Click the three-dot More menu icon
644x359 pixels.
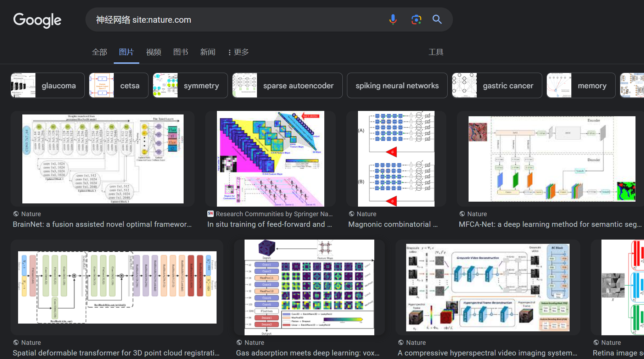[x=229, y=52]
